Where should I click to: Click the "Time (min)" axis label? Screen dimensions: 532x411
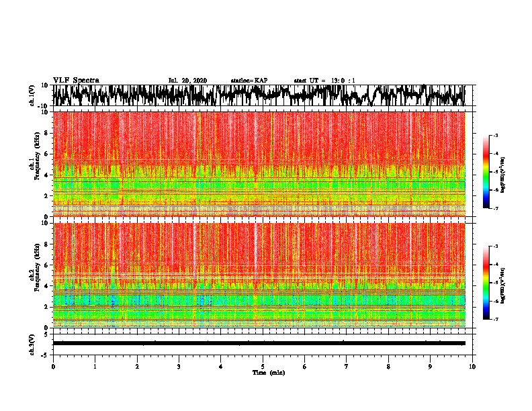pos(269,373)
